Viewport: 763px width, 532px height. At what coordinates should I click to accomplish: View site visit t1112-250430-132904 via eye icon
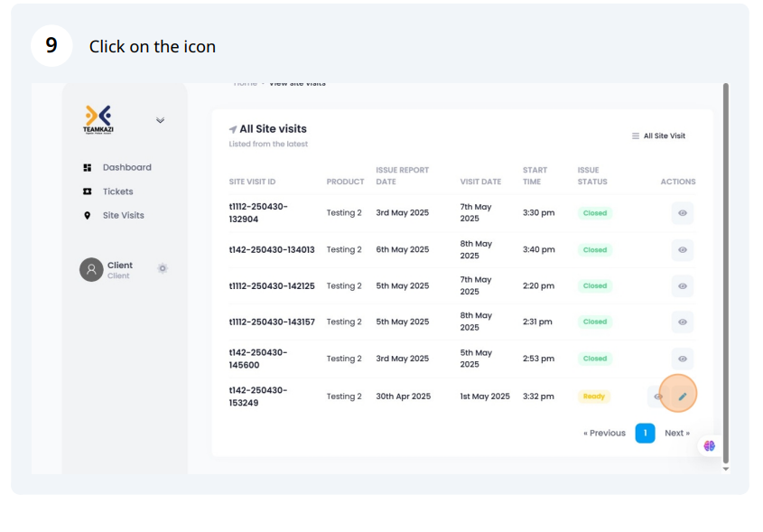(683, 212)
